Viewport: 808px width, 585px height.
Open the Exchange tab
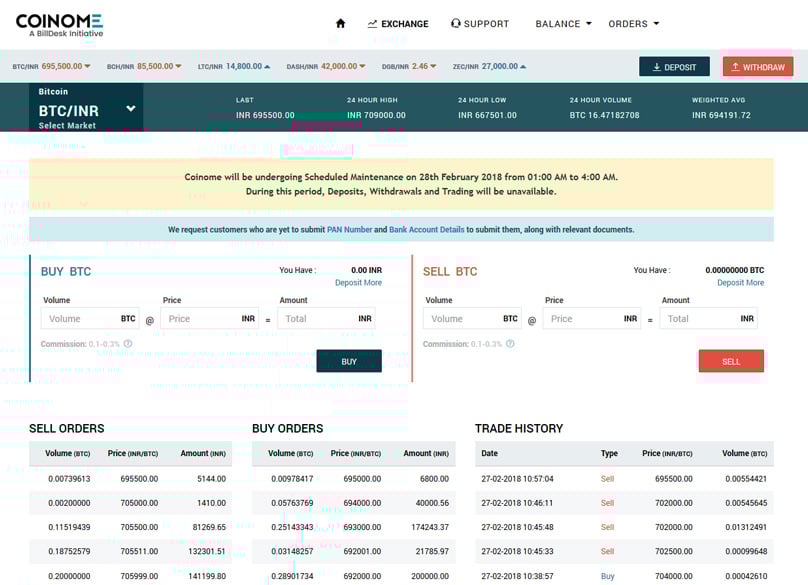pyautogui.click(x=398, y=24)
